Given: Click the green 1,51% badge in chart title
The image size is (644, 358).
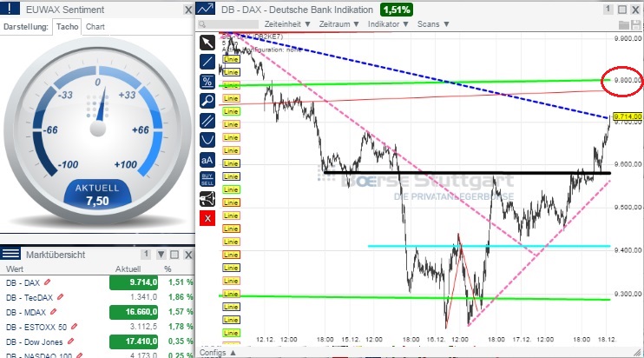Looking at the screenshot, I should click(397, 9).
